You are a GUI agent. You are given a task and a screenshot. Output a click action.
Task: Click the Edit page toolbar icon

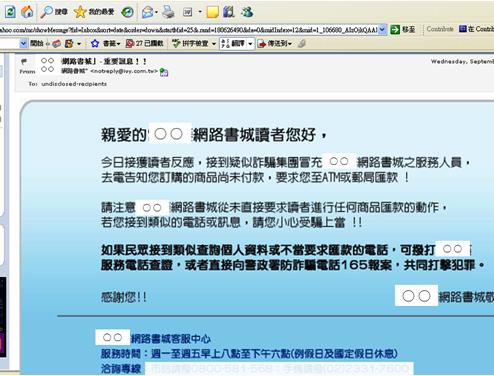[188, 12]
